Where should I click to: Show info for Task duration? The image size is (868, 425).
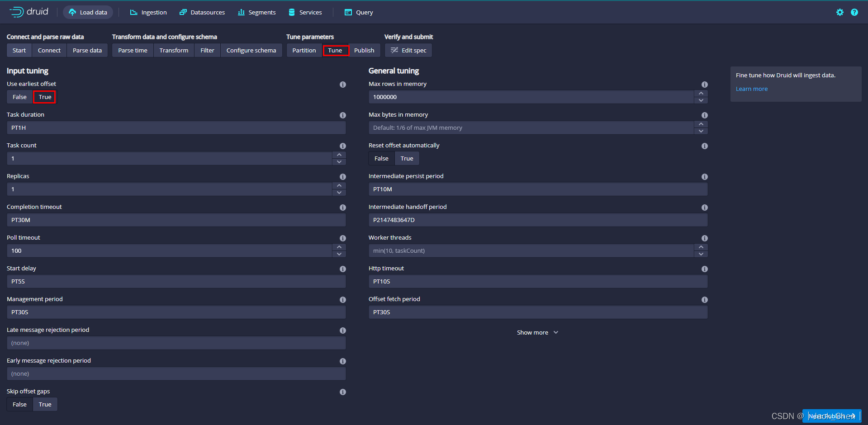(x=343, y=115)
